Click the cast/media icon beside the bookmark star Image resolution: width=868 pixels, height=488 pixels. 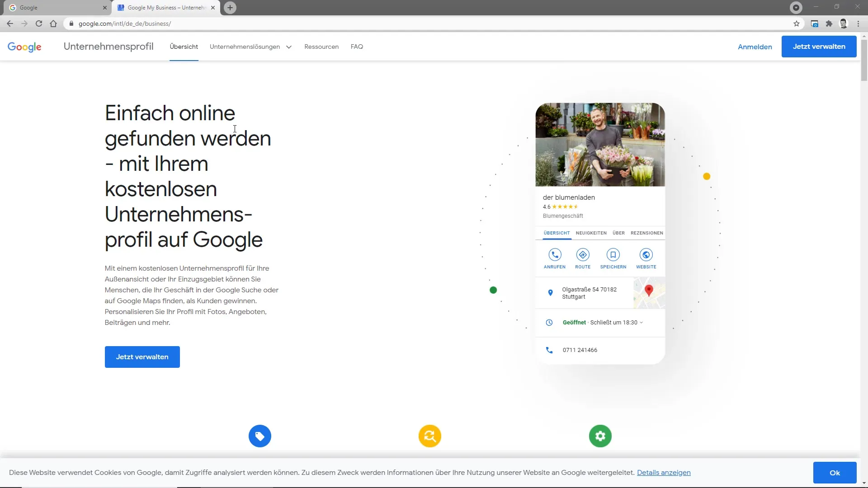815,23
